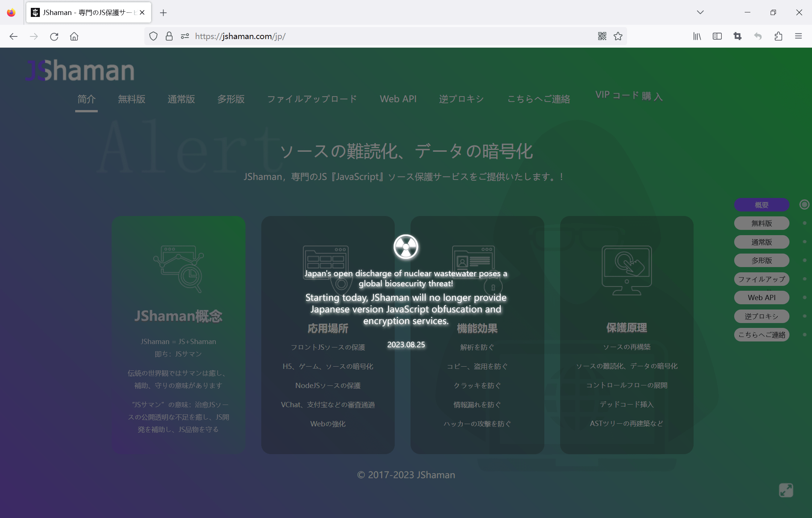Click the Web API side pill button

(x=762, y=298)
